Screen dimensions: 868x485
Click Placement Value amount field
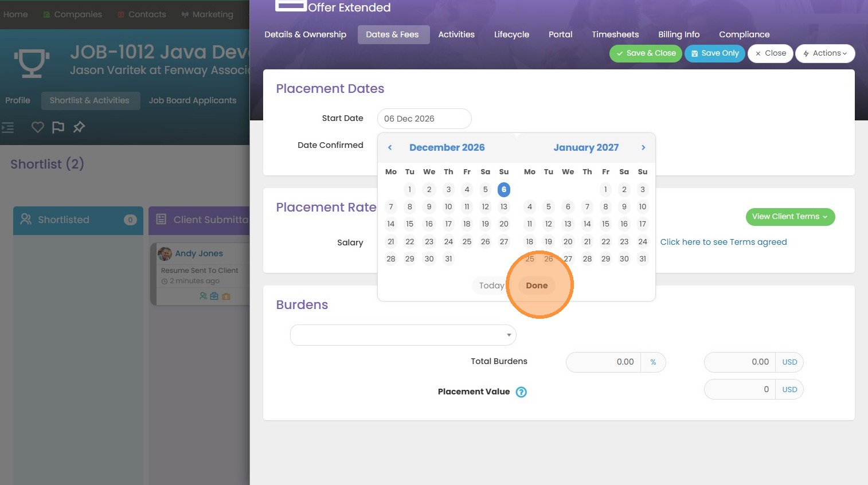[740, 390]
